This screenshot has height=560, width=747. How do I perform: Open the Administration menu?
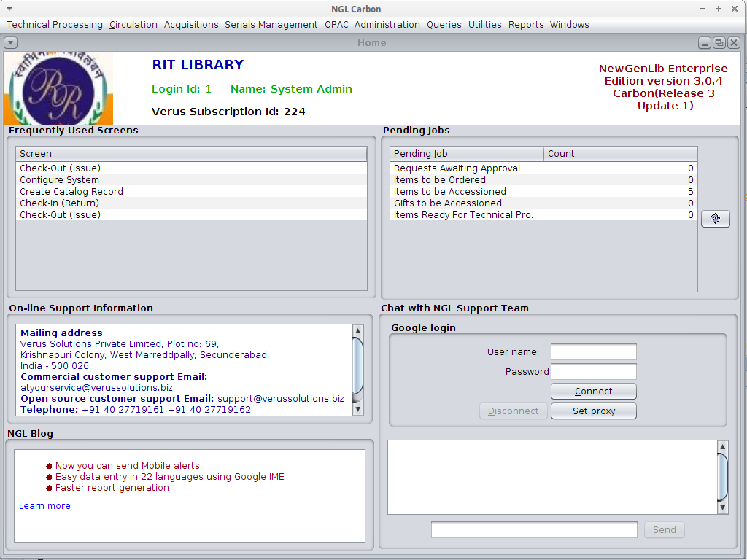click(387, 24)
